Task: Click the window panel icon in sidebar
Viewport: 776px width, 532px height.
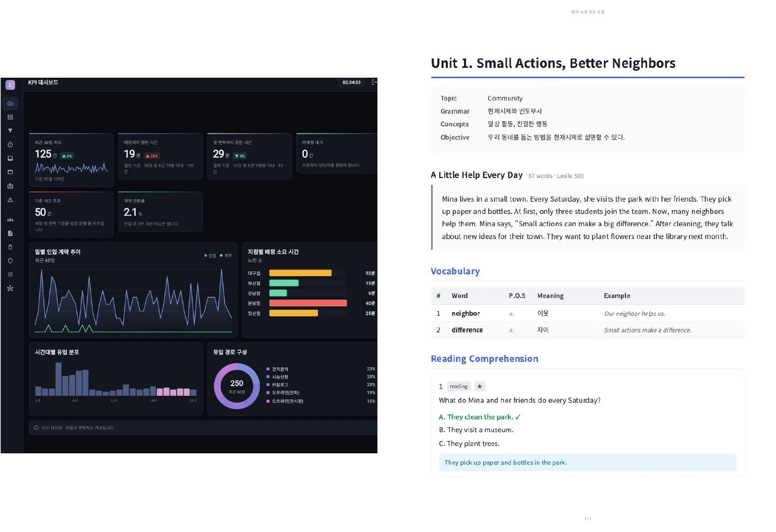Action: point(10,172)
